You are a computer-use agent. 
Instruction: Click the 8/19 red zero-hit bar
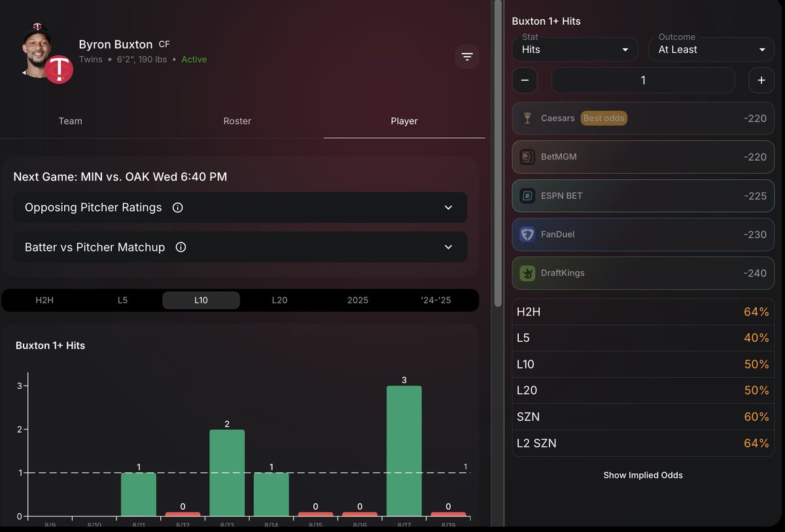pyautogui.click(x=448, y=514)
